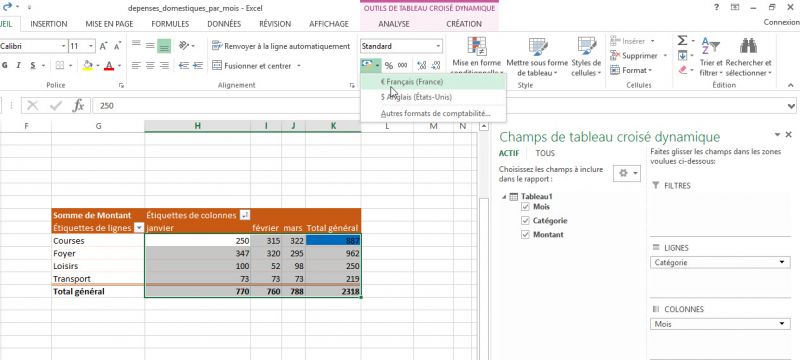The image size is (800, 360).
Task: Open Mettre sous forme de tableau
Action: (x=537, y=57)
